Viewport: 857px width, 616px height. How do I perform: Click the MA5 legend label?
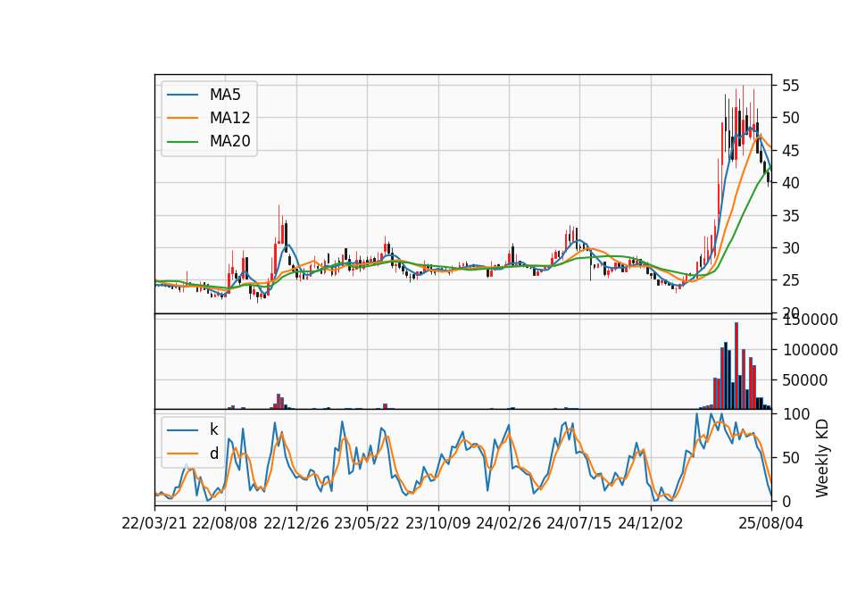(225, 95)
